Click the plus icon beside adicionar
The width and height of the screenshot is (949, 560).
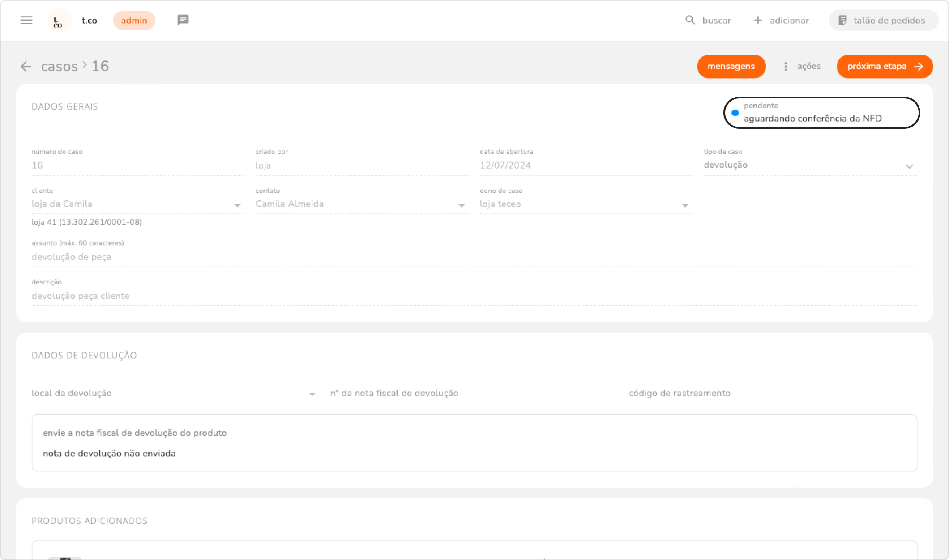757,20
